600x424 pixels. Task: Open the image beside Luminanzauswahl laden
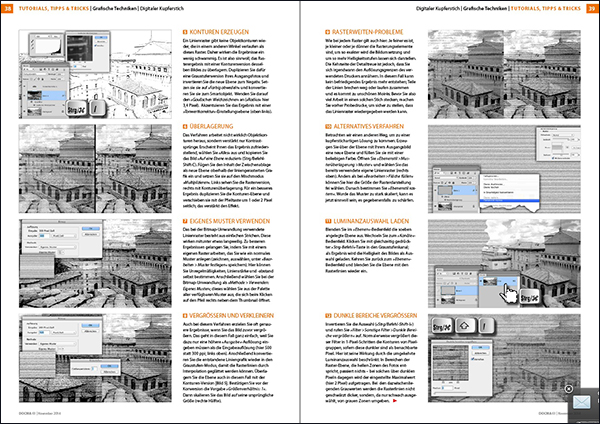click(504, 263)
